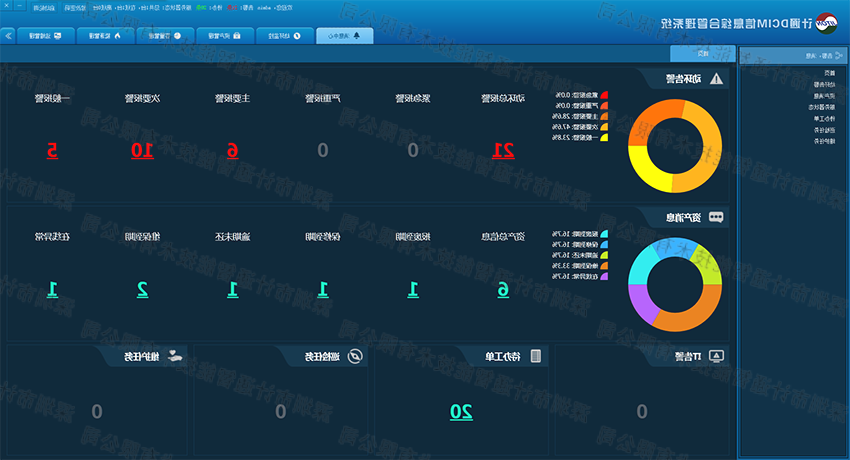Open 动环告警 in the sidebar tree
The height and width of the screenshot is (460, 850).
point(824,85)
